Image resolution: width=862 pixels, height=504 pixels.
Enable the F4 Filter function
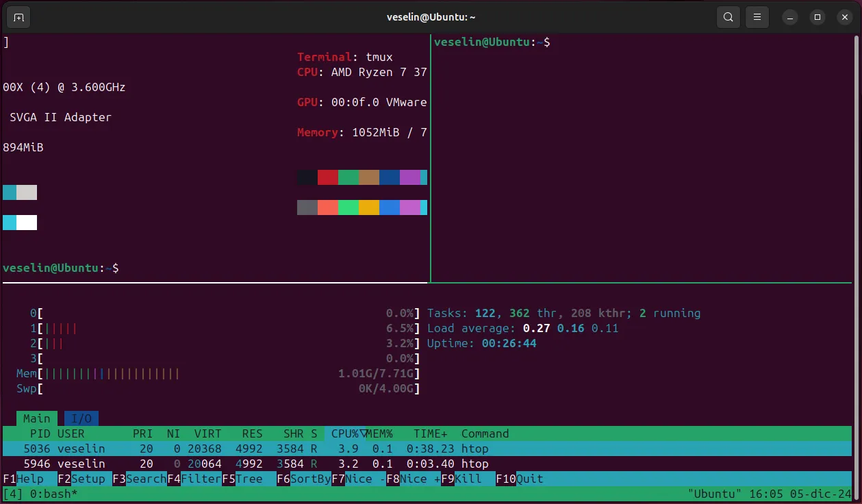pyautogui.click(x=194, y=479)
